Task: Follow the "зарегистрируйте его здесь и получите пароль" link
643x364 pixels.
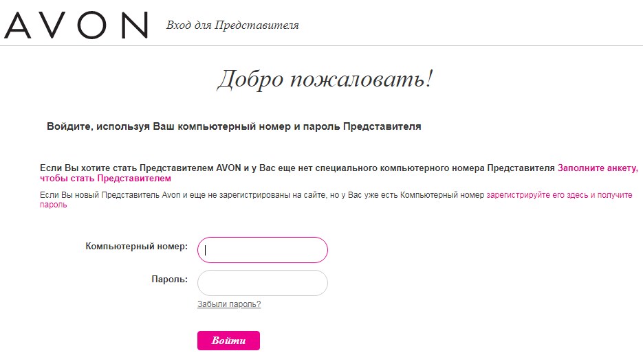Action: pyautogui.click(x=558, y=195)
